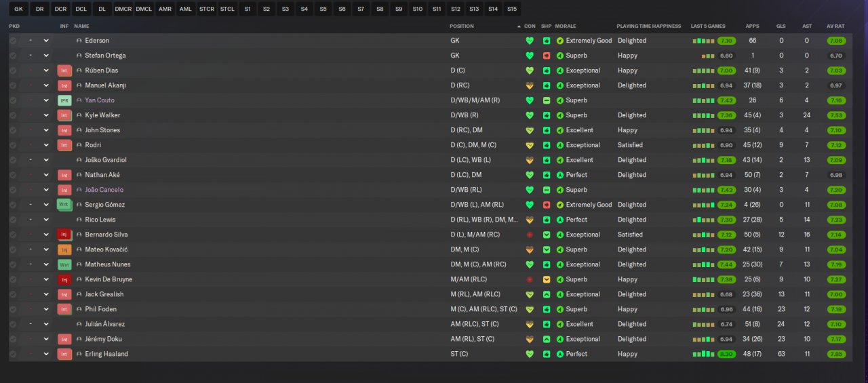Click Kyle Walker's last 5 games form bars
The width and height of the screenshot is (868, 383).
703,115
